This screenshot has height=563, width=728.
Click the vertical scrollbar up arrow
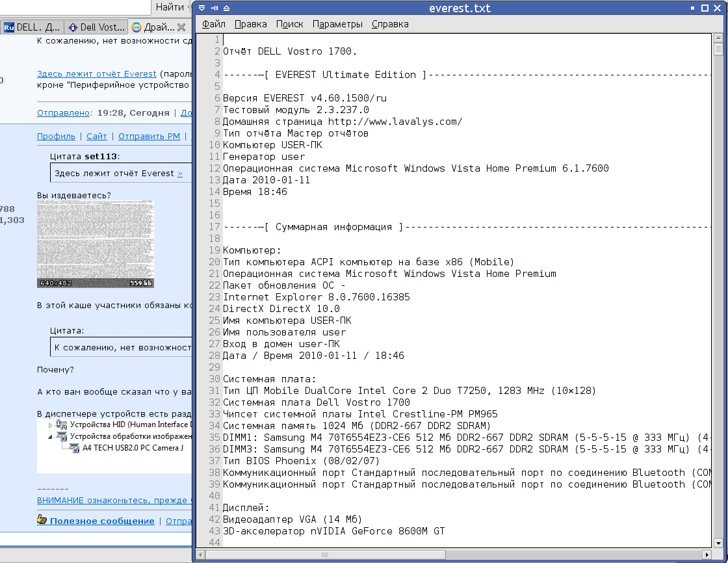pos(718,38)
